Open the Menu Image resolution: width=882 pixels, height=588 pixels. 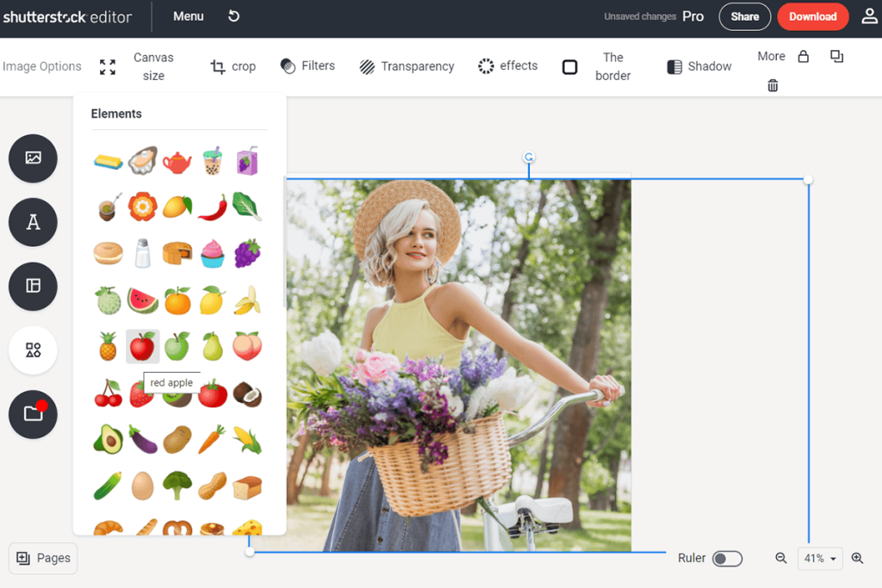click(x=188, y=15)
